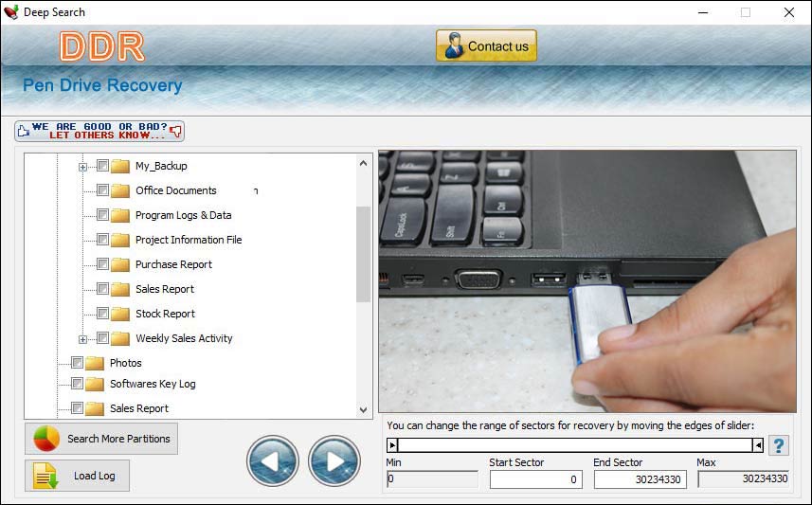This screenshot has height=505, width=812.
Task: Check the My_Backup checkbox
Action: tap(102, 166)
